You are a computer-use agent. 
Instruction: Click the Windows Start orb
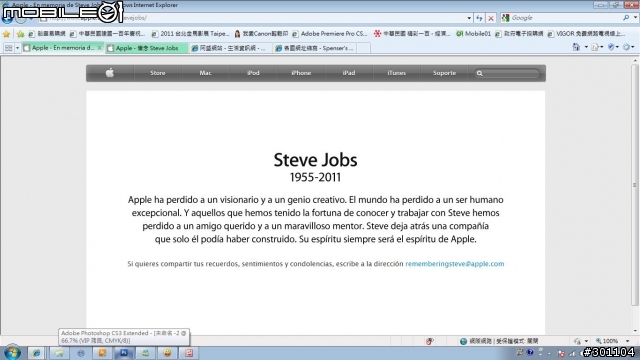click(x=12, y=353)
